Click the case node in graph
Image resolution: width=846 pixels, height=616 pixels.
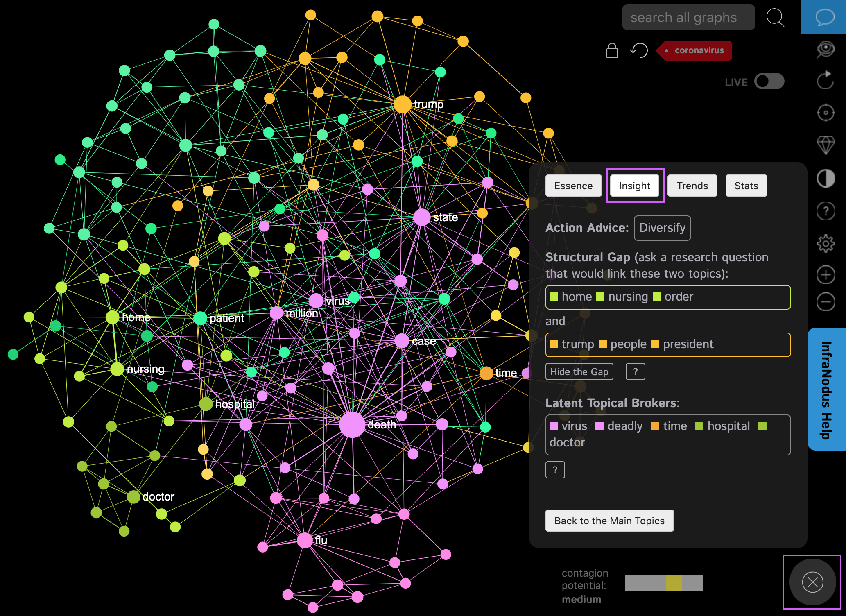point(402,340)
